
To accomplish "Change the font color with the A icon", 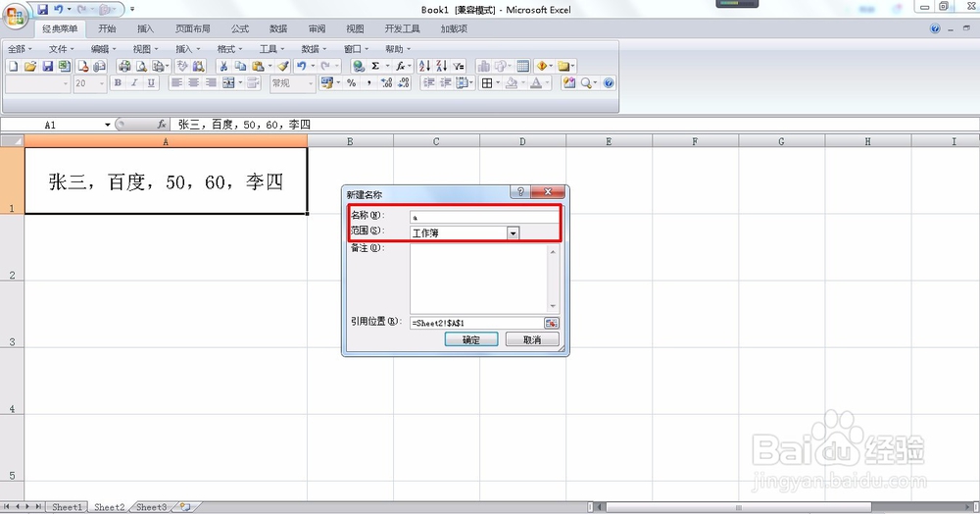I will coord(536,82).
